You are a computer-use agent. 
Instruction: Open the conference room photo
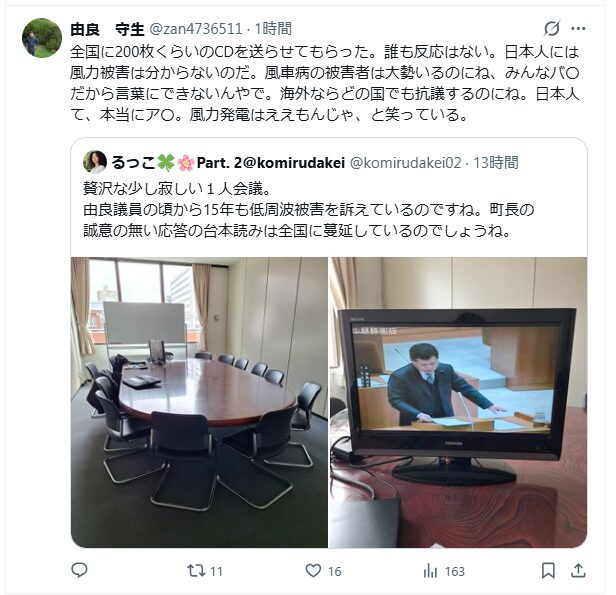199,402
